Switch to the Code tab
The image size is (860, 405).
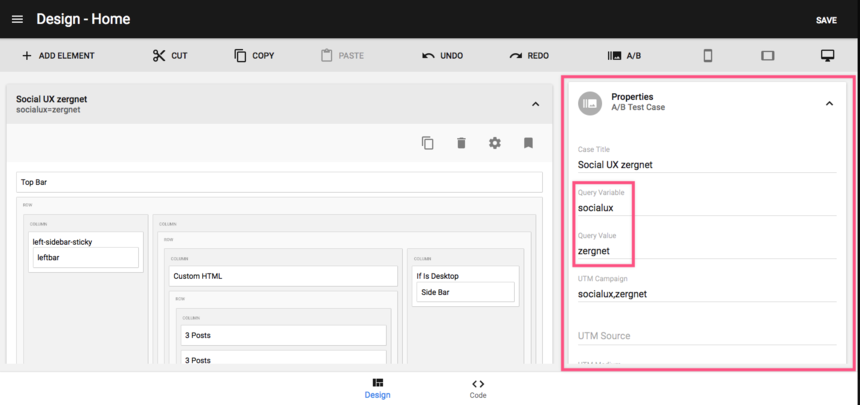click(x=478, y=388)
